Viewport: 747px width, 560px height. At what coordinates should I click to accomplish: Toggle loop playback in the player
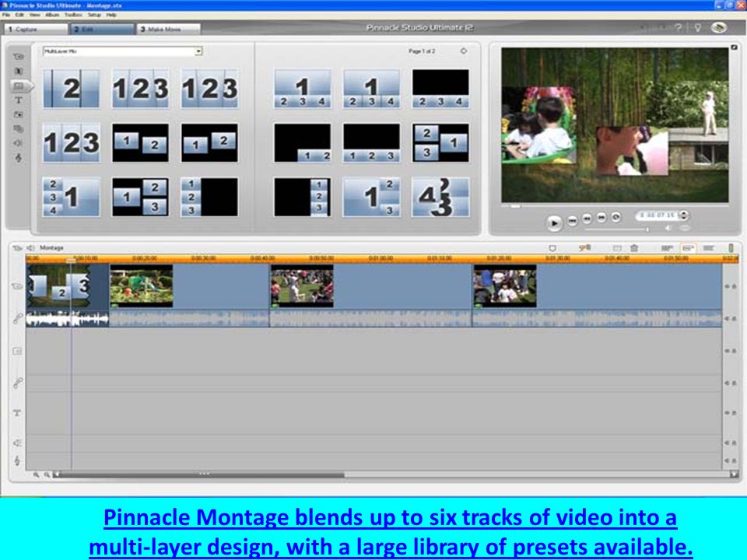pos(616,218)
